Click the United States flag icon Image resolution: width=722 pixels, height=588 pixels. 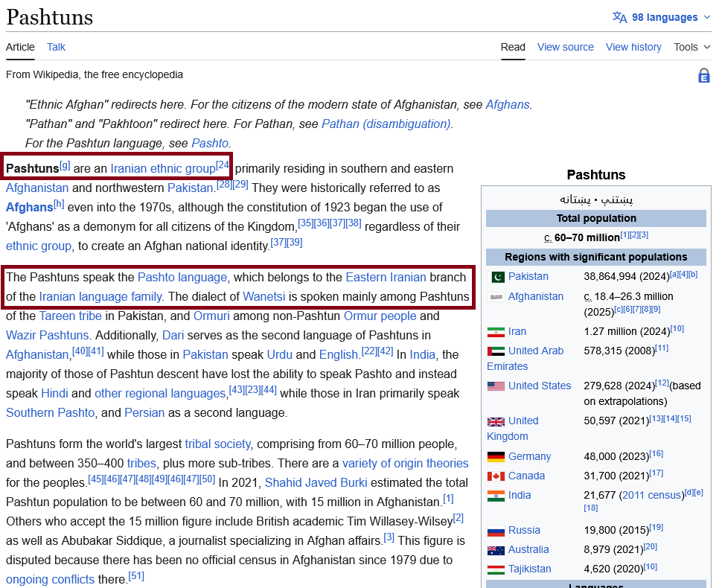[x=496, y=386]
